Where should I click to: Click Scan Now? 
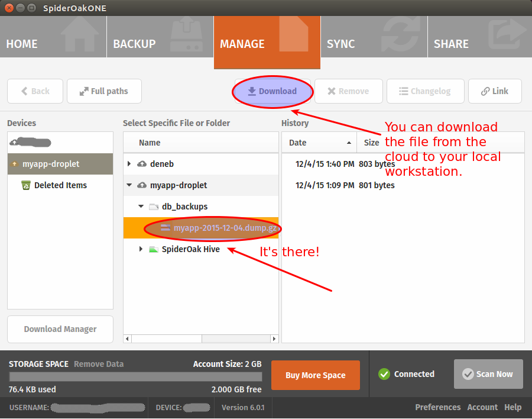coord(488,374)
